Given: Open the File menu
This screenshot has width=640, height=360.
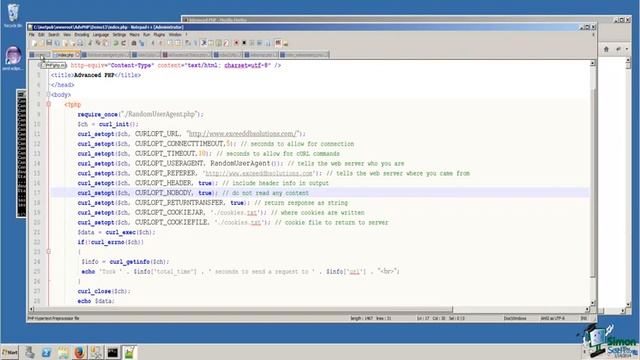Looking at the screenshot, I should (x=31, y=35).
